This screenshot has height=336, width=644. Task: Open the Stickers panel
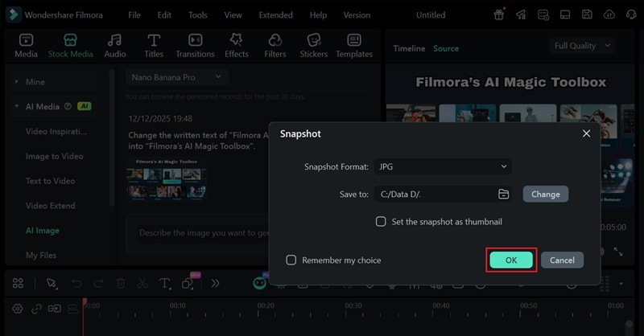pos(313,46)
